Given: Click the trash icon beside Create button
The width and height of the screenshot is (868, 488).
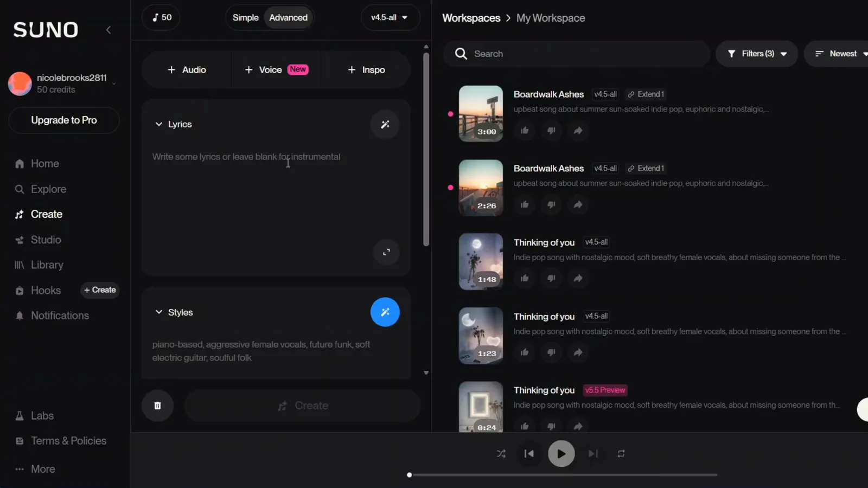Looking at the screenshot, I should pyautogui.click(x=157, y=406).
